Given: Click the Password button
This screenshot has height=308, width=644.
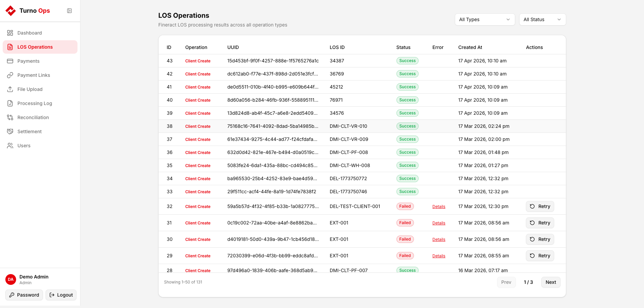Looking at the screenshot, I should coord(24,295).
